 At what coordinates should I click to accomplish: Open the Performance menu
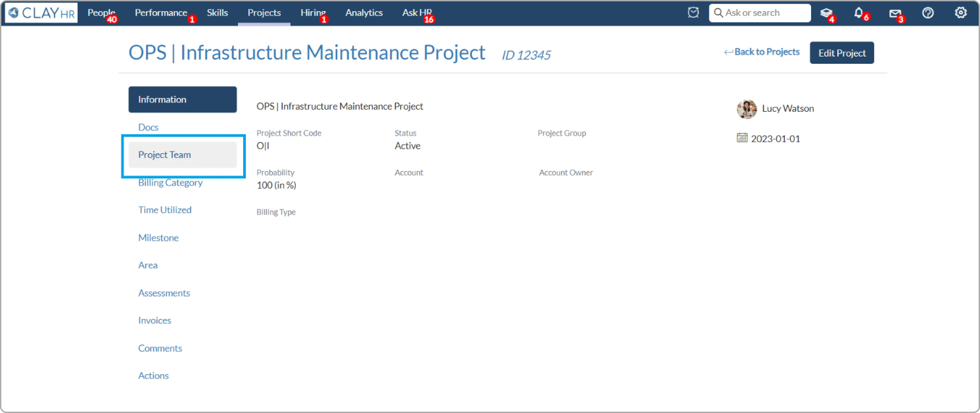coord(161,13)
